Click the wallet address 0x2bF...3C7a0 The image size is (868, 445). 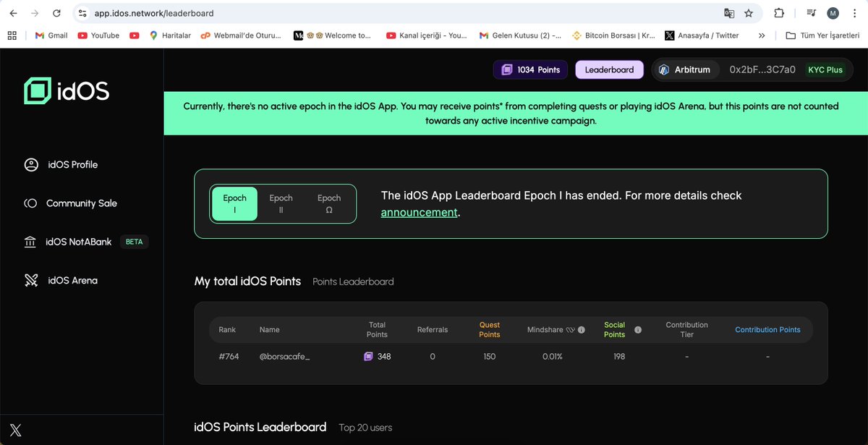point(762,69)
